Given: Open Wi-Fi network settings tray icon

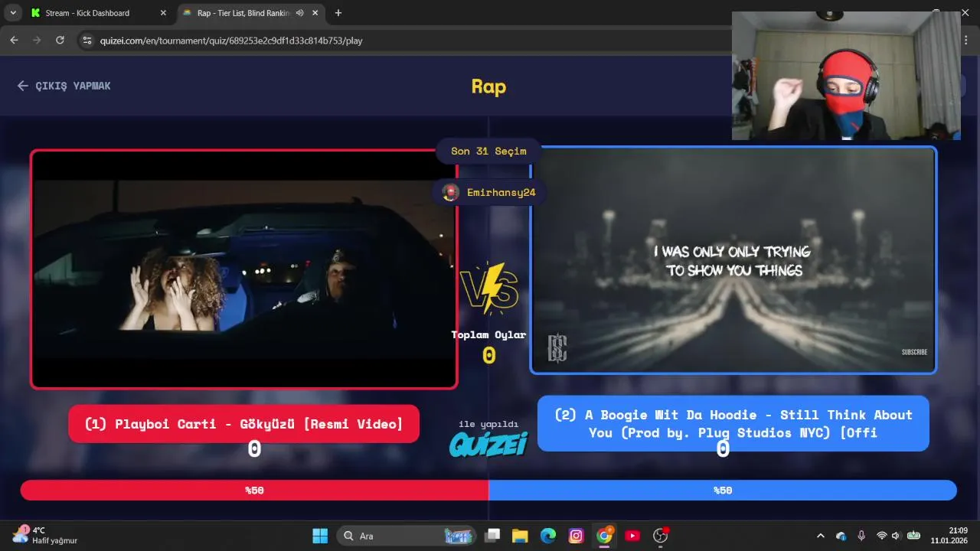Looking at the screenshot, I should [881, 536].
